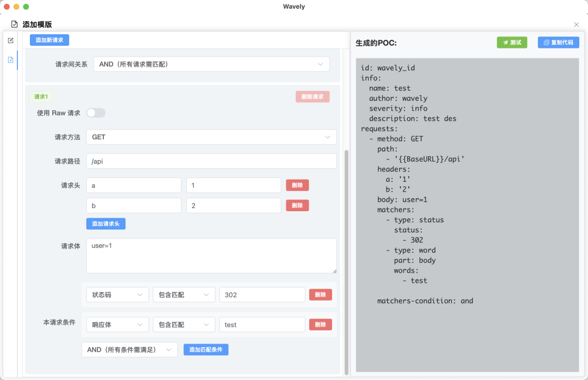This screenshot has height=380, width=588.
Task: Click the matcher value field test
Action: point(262,325)
